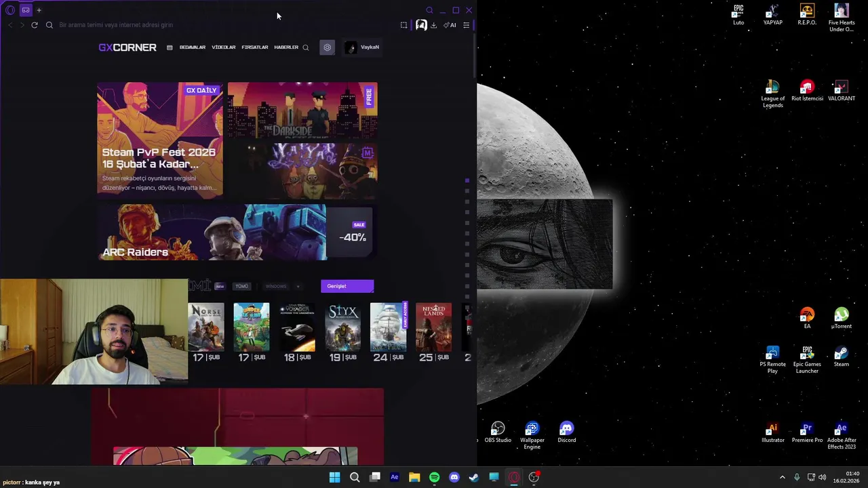Viewport: 868px width, 488px height.
Task: Search GX Corner with magnifier icon
Action: (x=306, y=47)
